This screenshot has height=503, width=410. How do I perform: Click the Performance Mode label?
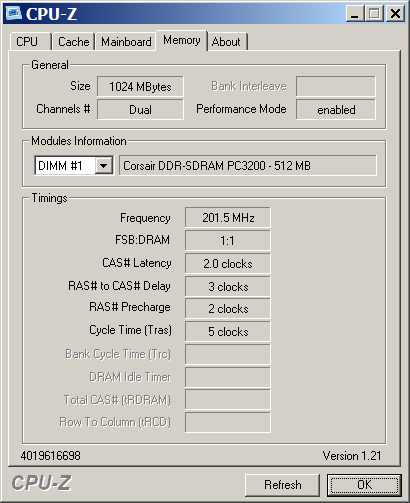tap(241, 109)
